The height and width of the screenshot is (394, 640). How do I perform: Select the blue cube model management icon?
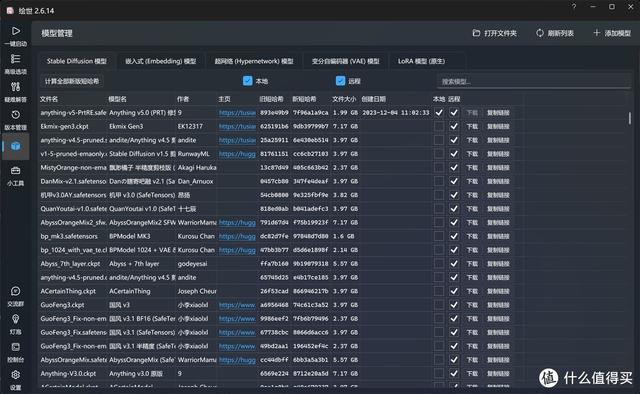tap(16, 146)
